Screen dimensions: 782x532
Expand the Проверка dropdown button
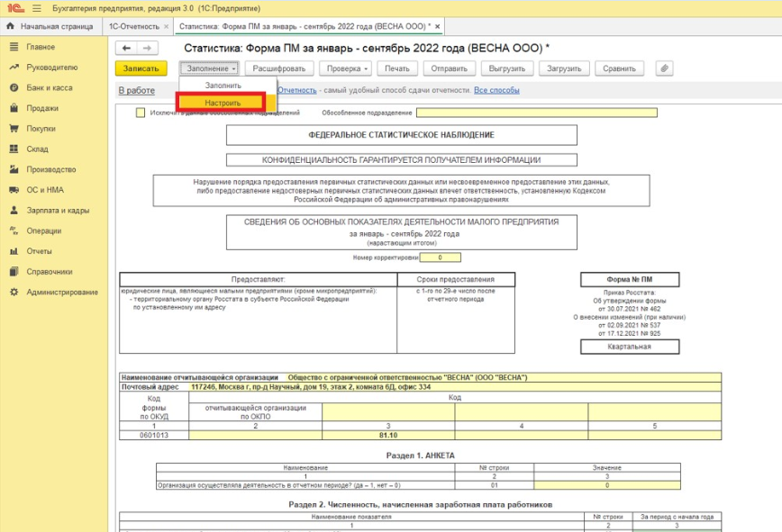[346, 68]
